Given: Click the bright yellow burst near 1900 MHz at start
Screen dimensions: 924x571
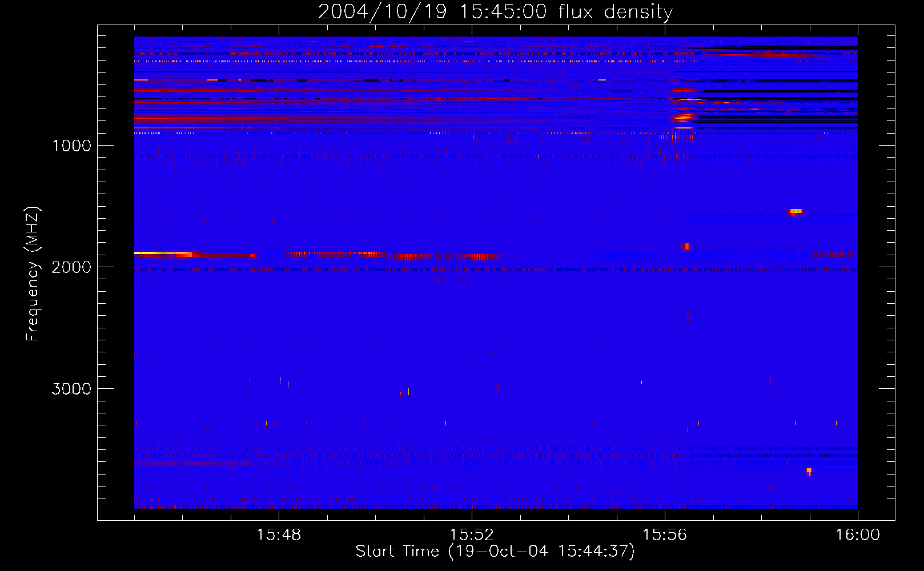Looking at the screenshot, I should point(163,253).
